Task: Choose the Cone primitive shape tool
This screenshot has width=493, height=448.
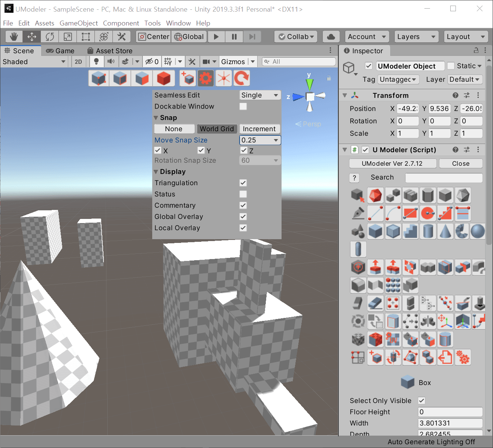Action: [x=445, y=231]
